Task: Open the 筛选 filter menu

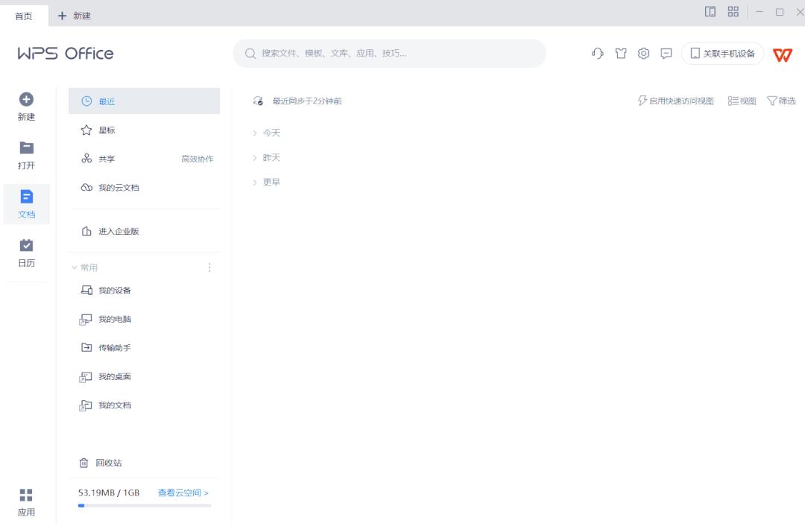Action: [x=781, y=101]
